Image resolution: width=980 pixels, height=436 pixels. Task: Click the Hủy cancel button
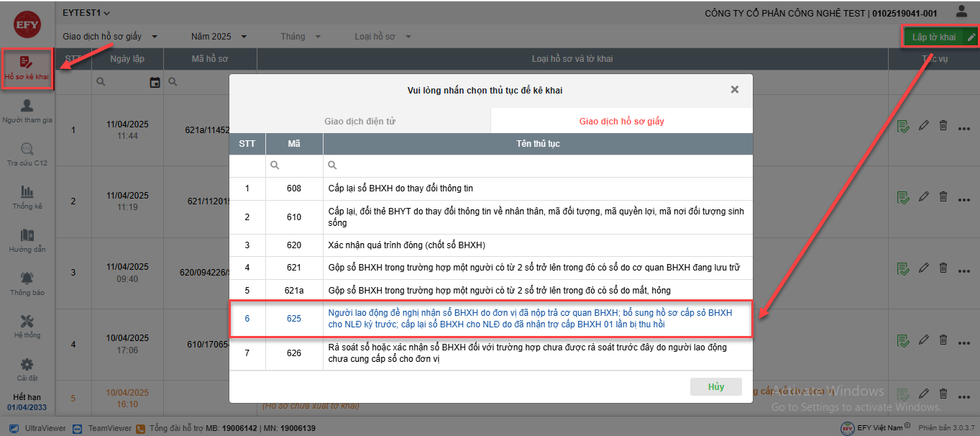point(715,386)
